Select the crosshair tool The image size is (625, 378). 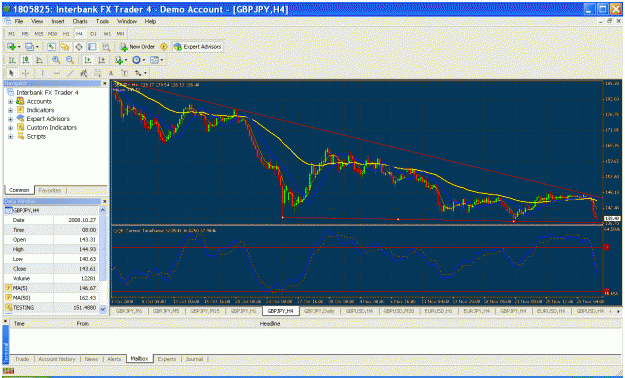(x=26, y=73)
